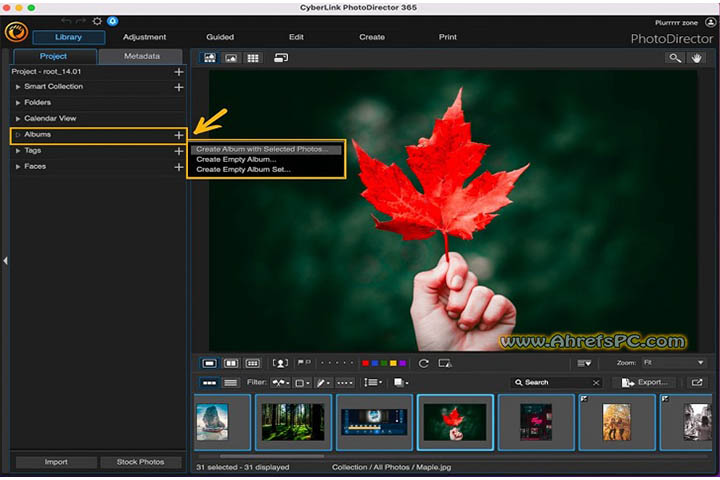The height and width of the screenshot is (480, 720).
Task: Expand the Tags tree item
Action: (x=18, y=151)
